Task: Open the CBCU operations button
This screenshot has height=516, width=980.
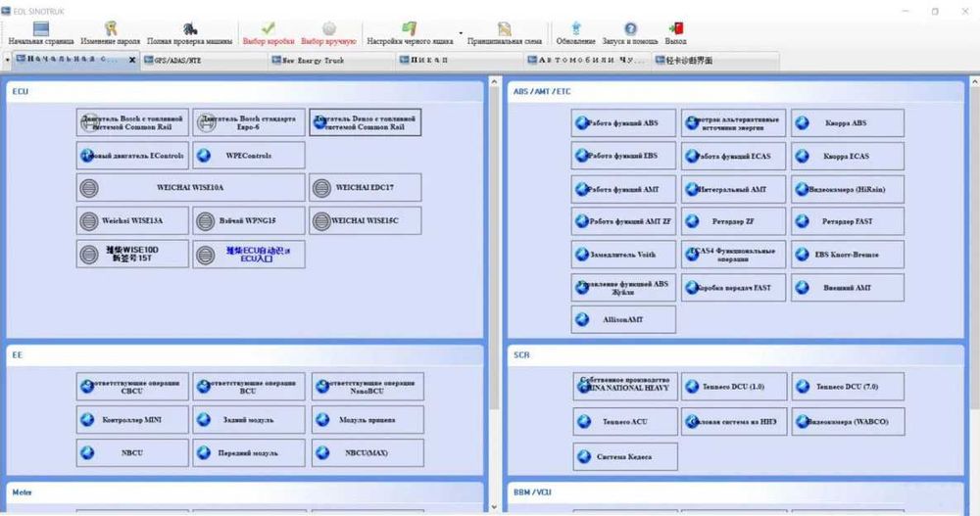Action: [132, 387]
